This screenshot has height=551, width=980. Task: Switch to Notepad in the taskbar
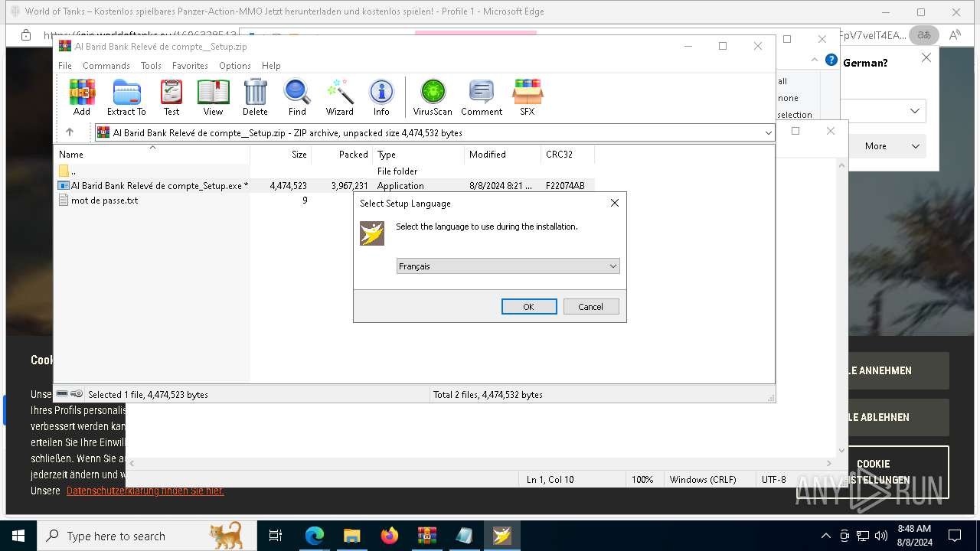click(465, 536)
